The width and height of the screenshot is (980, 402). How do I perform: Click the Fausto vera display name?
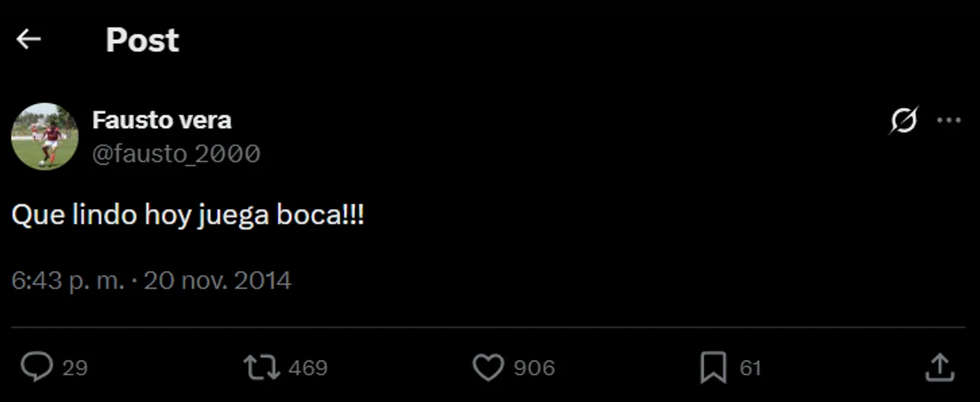[x=162, y=120]
